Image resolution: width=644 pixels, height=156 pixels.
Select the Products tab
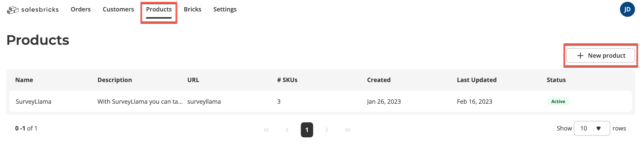159,9
